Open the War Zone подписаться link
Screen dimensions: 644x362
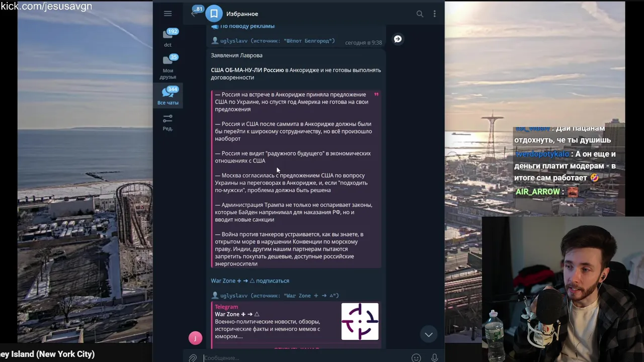(250, 281)
